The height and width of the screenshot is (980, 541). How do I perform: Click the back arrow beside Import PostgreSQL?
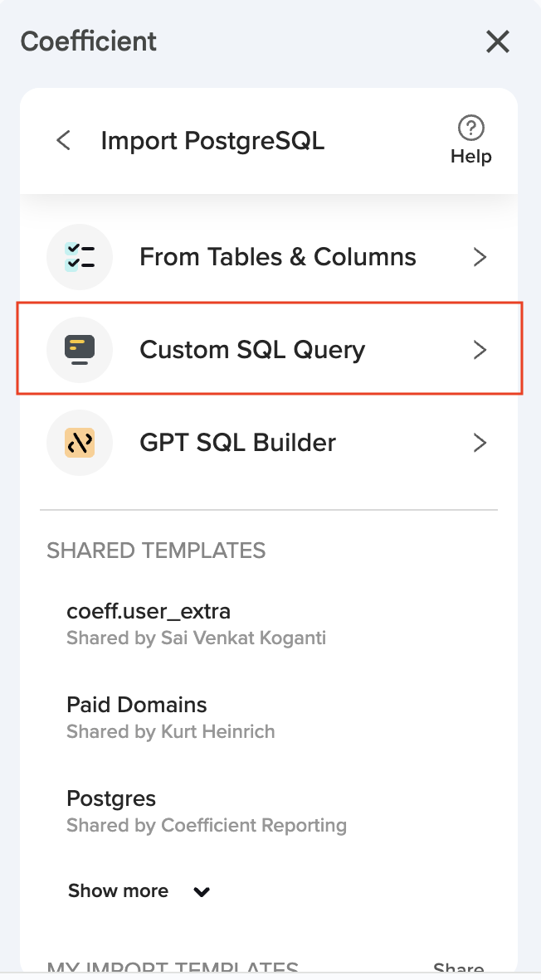tap(63, 141)
